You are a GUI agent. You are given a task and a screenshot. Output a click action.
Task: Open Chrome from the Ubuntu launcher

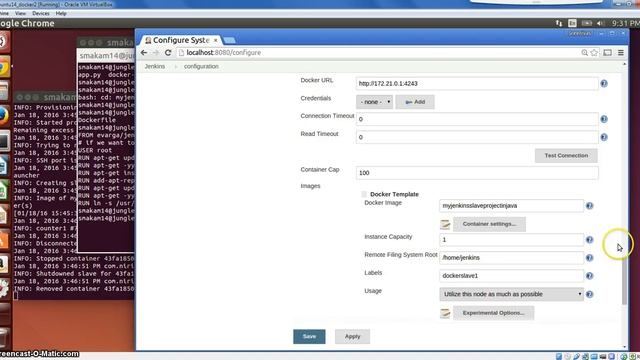4,67
